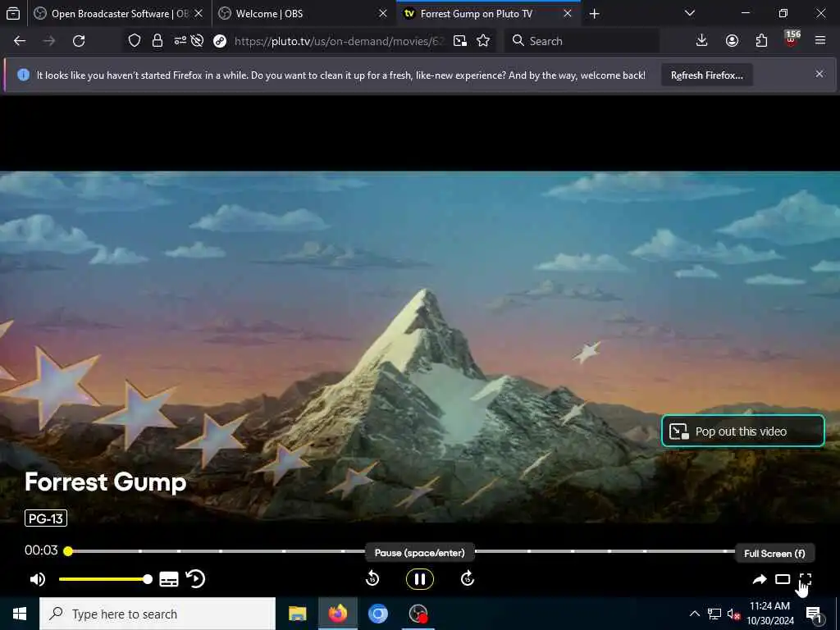Open the Extensions puzzle icon
Viewport: 840px width, 630px height.
point(761,41)
